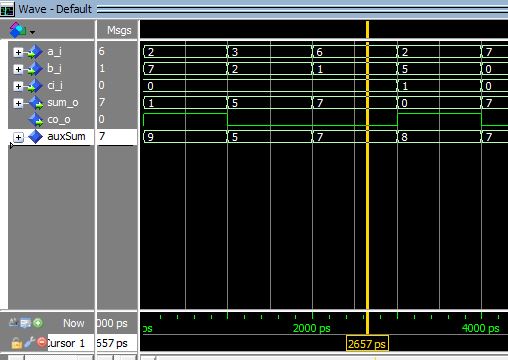Click the ci_i signal type icon

[35, 86]
